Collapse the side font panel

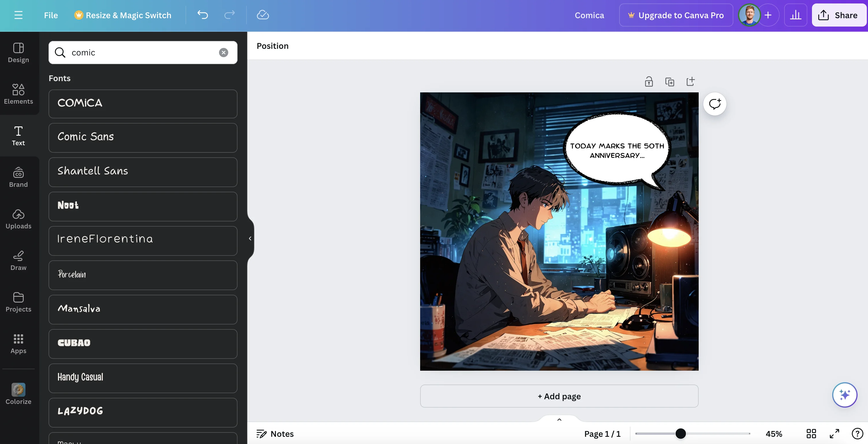pos(250,238)
